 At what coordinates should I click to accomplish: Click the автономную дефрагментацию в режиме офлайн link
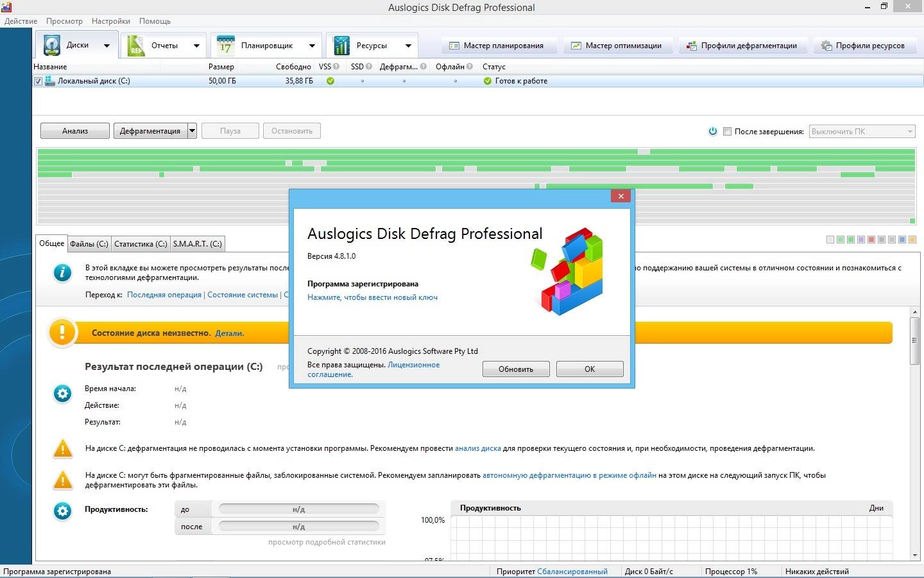pos(569,475)
